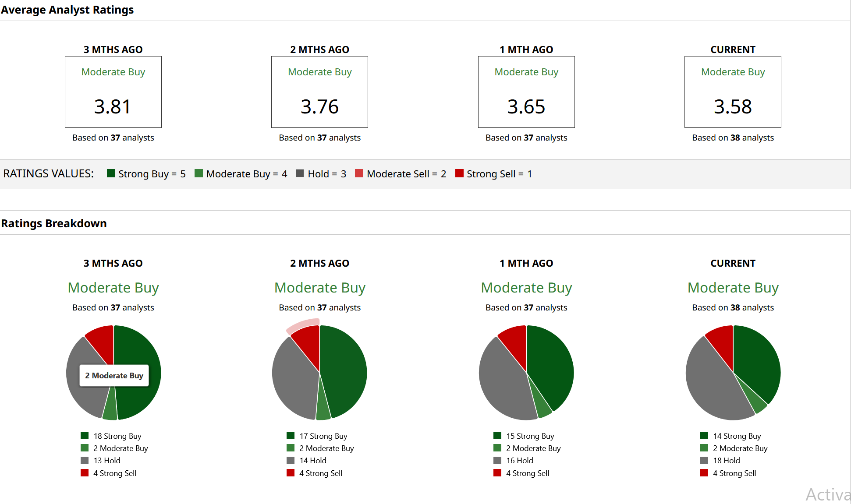Click the '18 Strong Buy' legend entry
Viewport: 851px width, 504px height.
tap(117, 436)
